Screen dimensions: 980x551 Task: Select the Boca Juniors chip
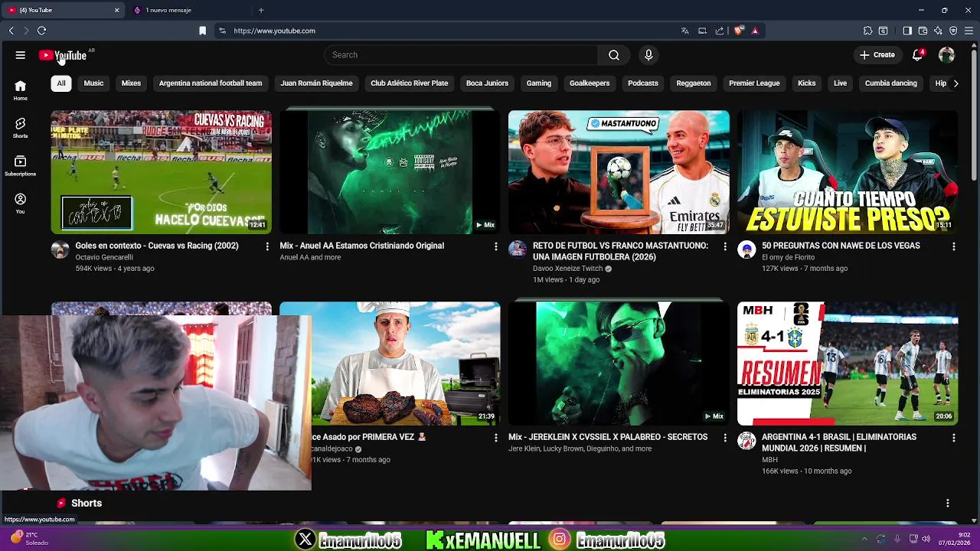[487, 83]
